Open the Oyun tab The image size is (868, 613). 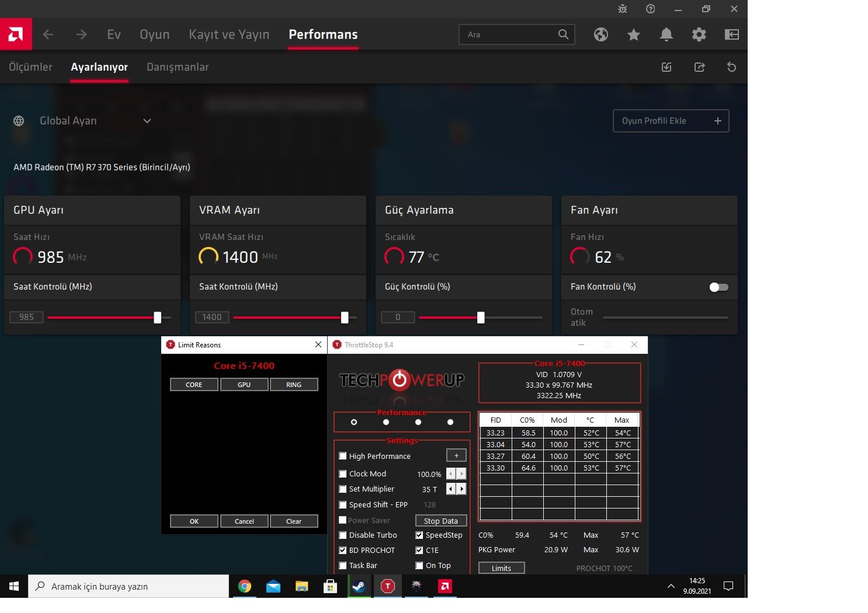(155, 34)
